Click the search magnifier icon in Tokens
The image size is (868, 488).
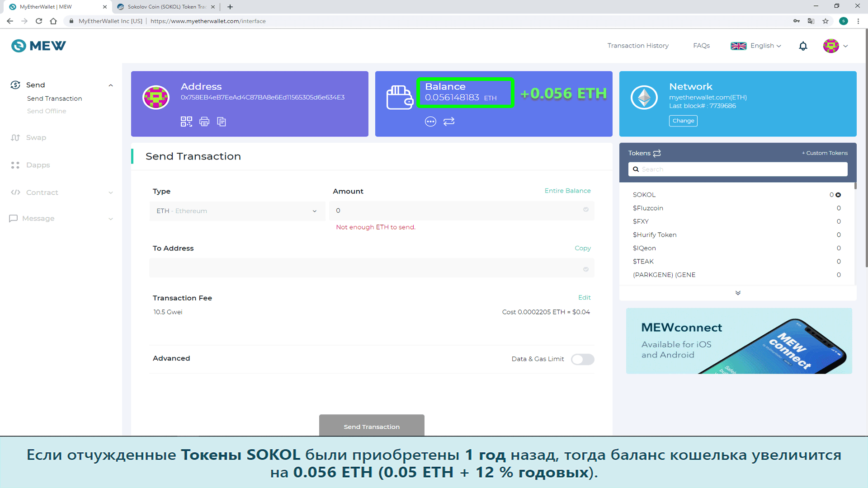636,169
